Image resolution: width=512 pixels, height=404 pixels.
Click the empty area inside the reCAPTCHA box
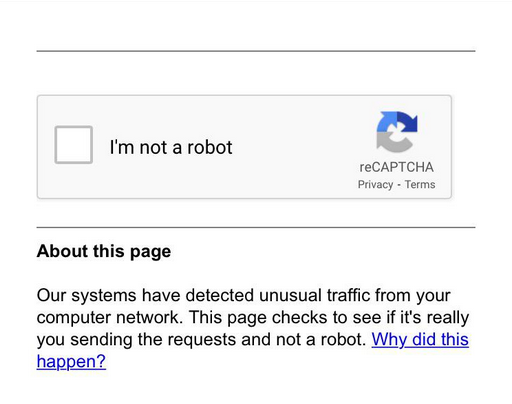[293, 147]
